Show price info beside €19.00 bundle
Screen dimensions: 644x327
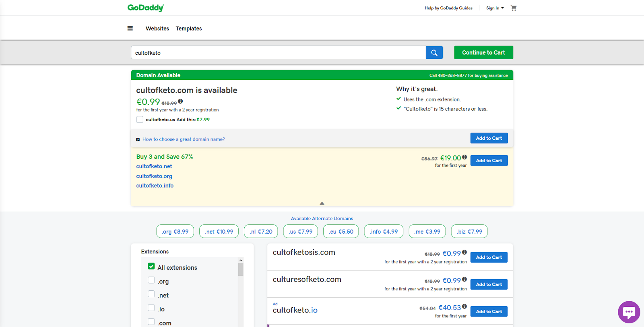click(464, 157)
